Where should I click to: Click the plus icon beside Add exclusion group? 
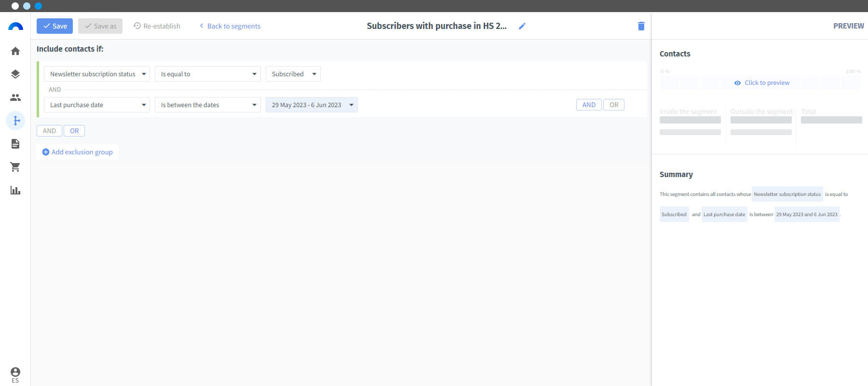[46, 152]
